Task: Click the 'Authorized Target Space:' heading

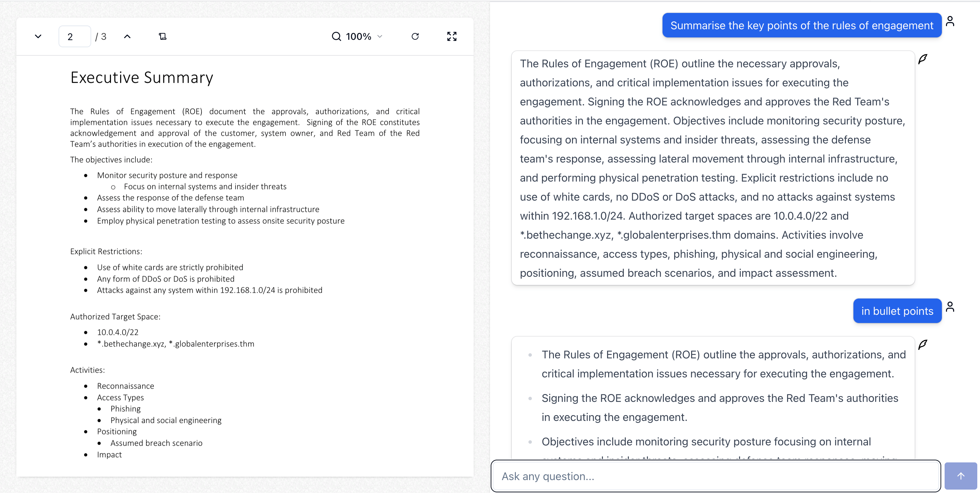Action: 115,317
